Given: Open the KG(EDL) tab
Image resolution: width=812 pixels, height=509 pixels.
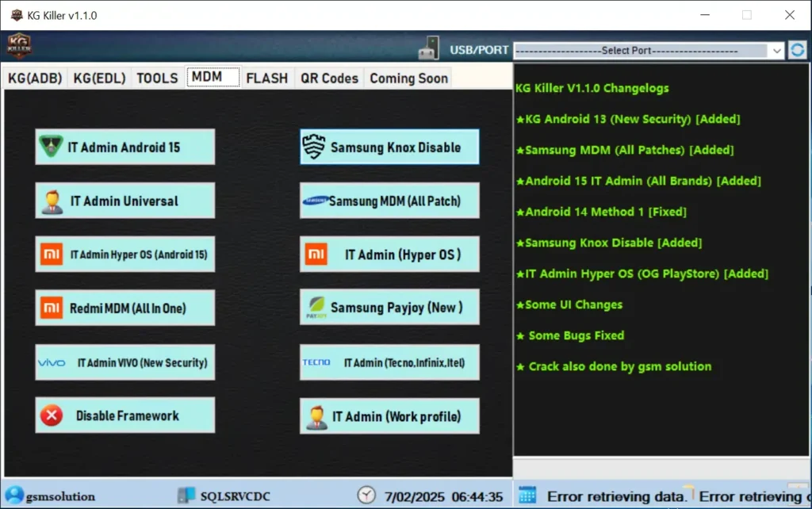Looking at the screenshot, I should click(x=99, y=78).
